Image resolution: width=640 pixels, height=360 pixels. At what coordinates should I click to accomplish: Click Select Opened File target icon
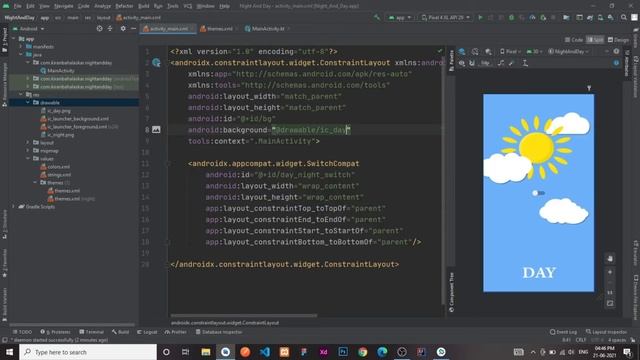[x=99, y=29]
